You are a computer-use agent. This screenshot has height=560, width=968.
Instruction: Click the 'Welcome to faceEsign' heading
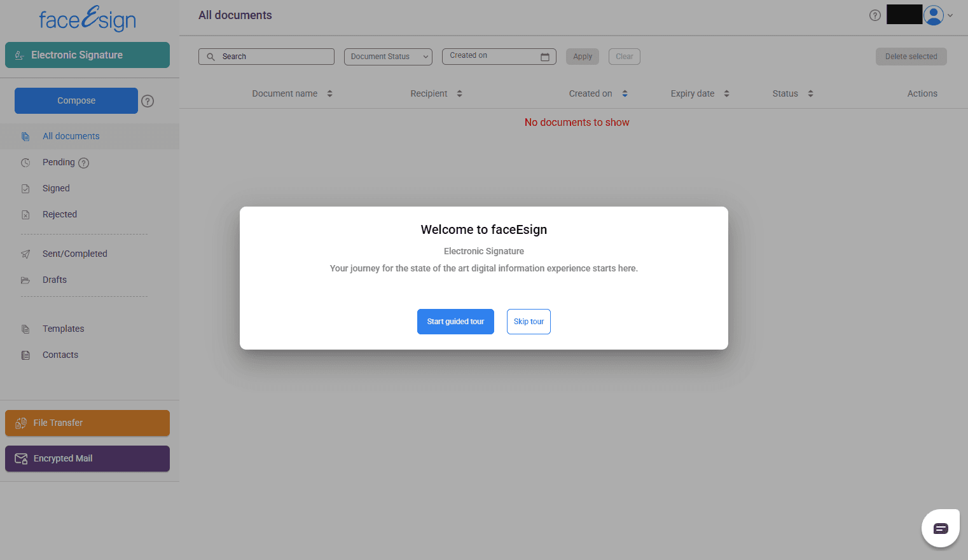coord(484,230)
